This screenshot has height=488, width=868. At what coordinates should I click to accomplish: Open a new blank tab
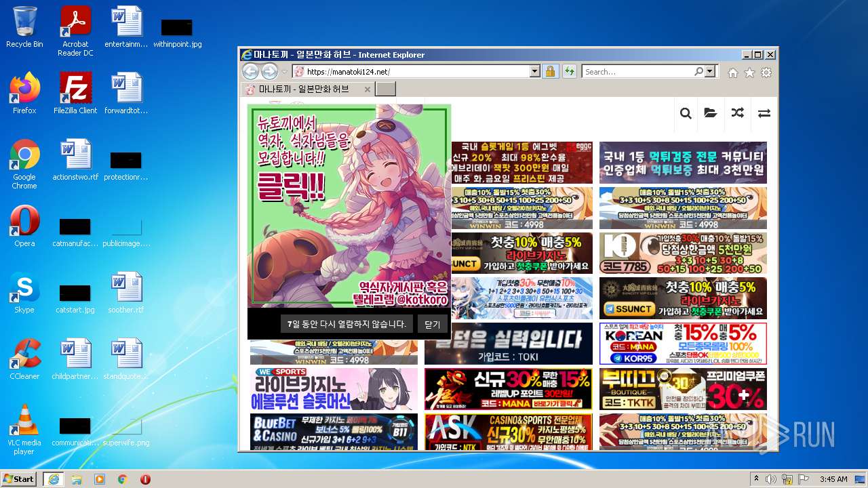(x=385, y=89)
